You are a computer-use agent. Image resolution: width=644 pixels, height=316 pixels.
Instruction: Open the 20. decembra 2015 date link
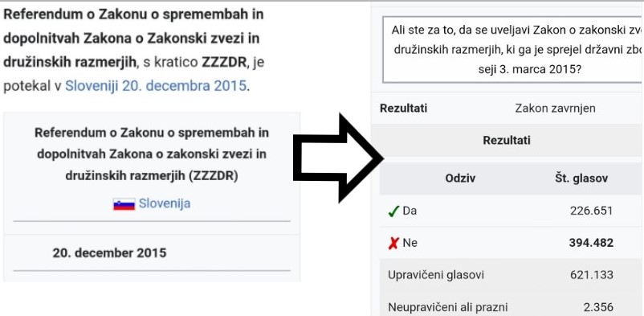tap(185, 85)
